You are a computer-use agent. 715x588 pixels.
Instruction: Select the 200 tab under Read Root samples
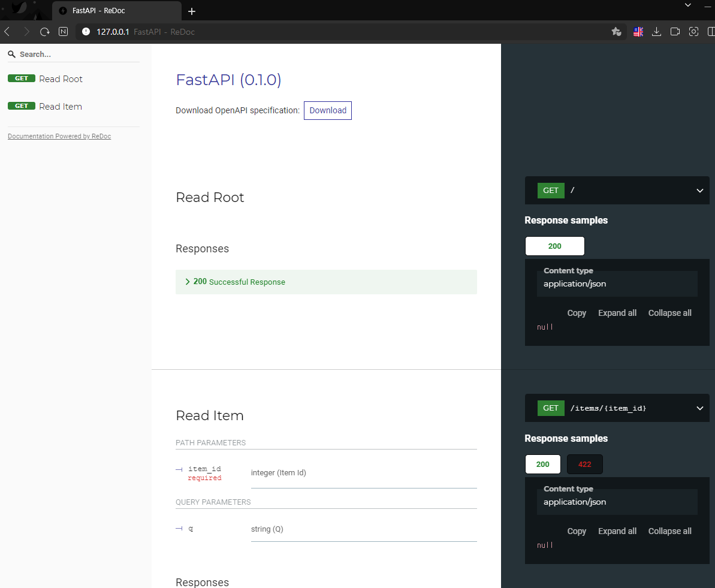click(x=554, y=246)
